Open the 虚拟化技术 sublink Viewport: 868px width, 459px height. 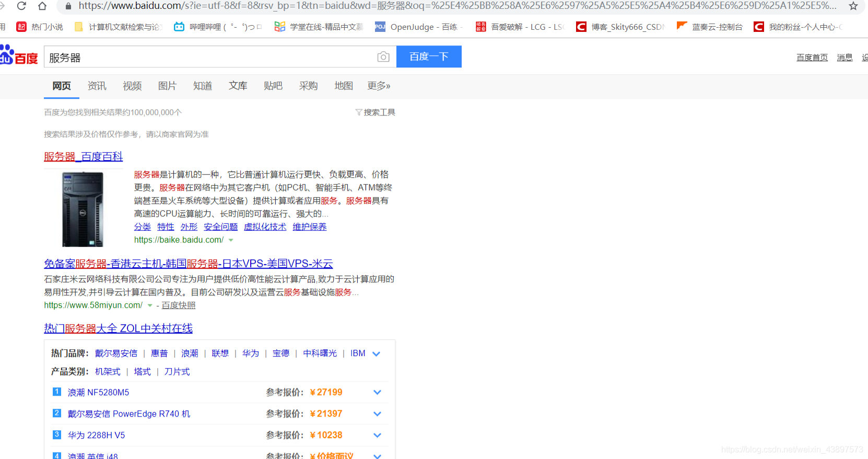[x=265, y=227]
